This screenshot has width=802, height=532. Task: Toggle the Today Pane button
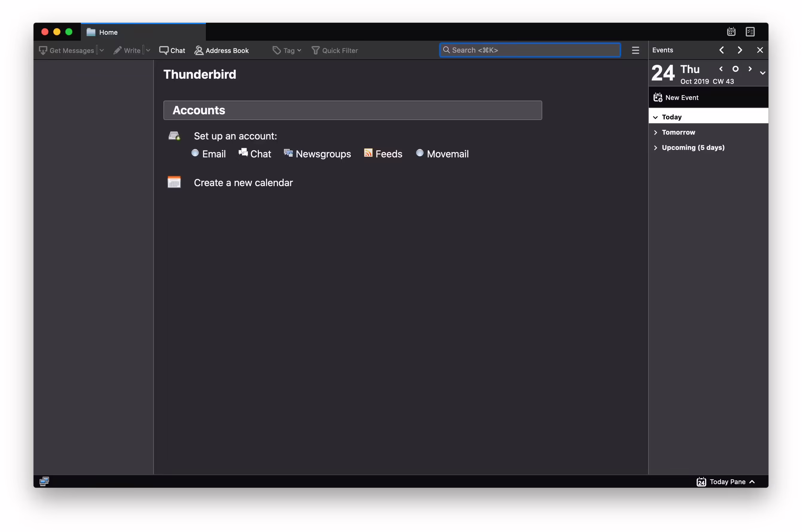[726, 482]
